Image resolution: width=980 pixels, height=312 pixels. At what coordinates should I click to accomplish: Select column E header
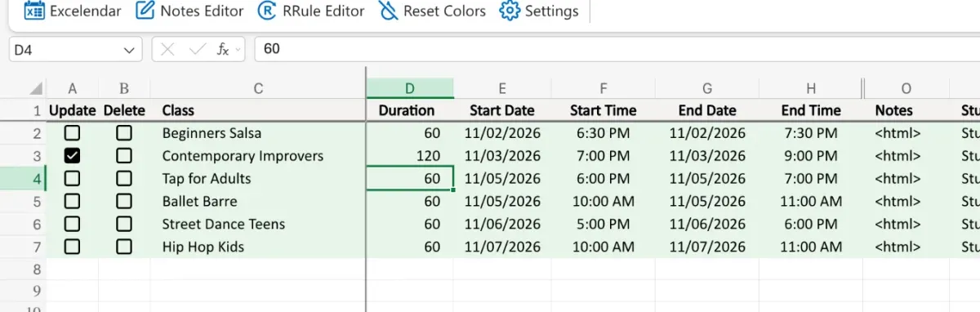pos(502,88)
